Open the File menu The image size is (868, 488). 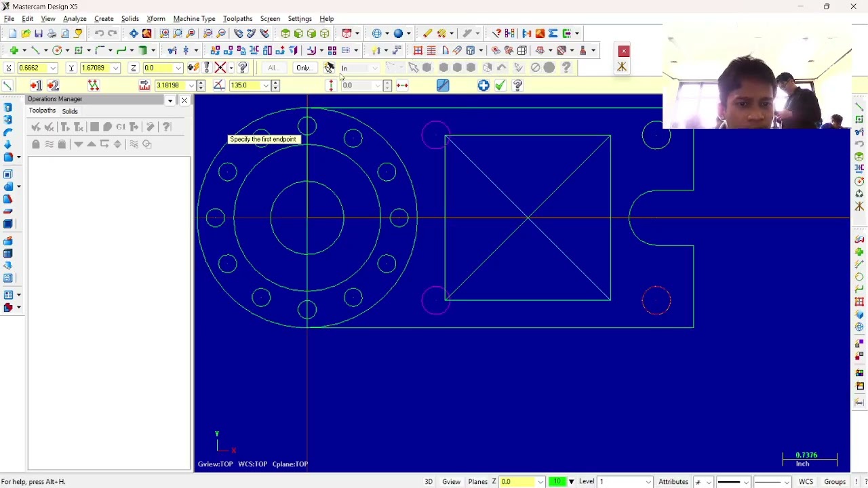point(9,18)
